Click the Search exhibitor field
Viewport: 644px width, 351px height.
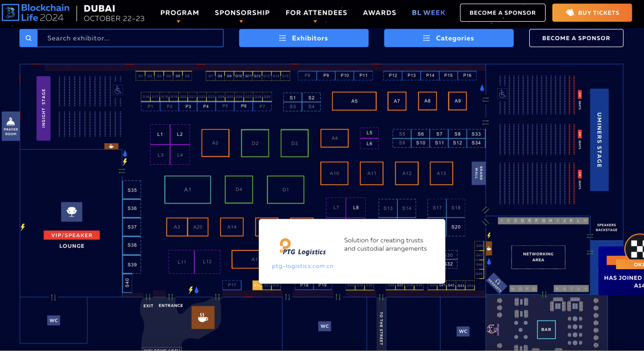tap(130, 38)
